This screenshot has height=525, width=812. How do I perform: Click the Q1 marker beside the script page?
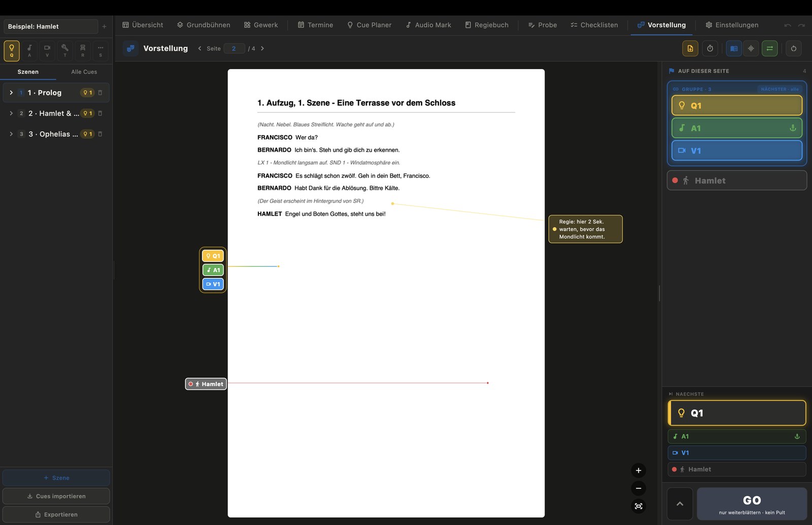(x=213, y=256)
